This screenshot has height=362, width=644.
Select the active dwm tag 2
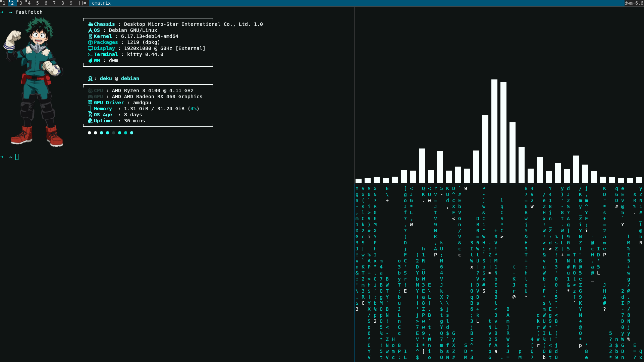tap(12, 3)
